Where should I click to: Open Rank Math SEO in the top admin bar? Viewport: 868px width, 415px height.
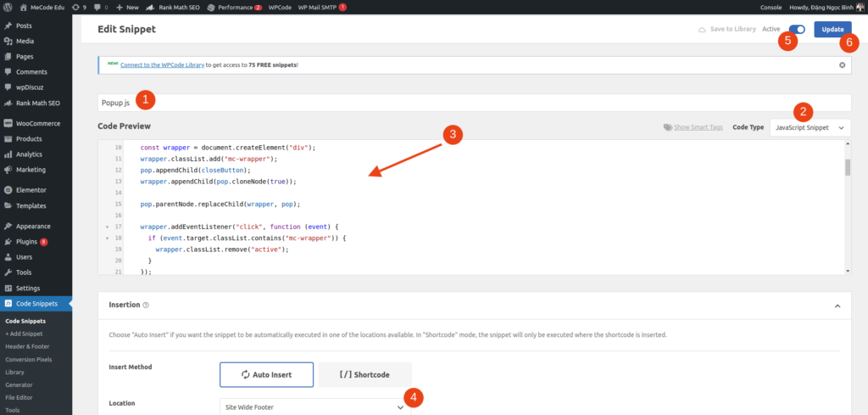(x=173, y=7)
